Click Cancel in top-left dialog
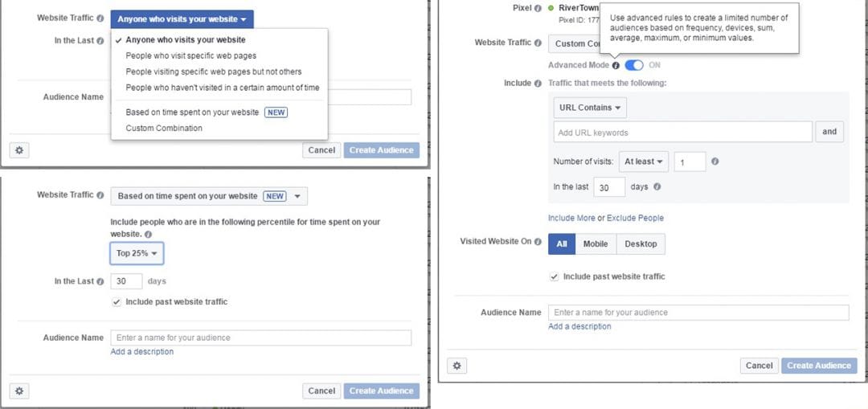 pos(321,150)
